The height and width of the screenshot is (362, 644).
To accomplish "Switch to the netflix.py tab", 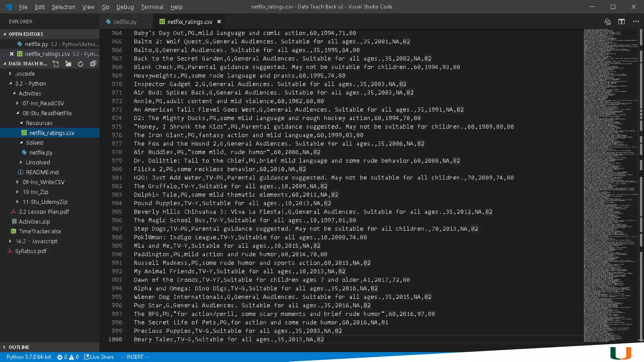I will click(x=125, y=22).
